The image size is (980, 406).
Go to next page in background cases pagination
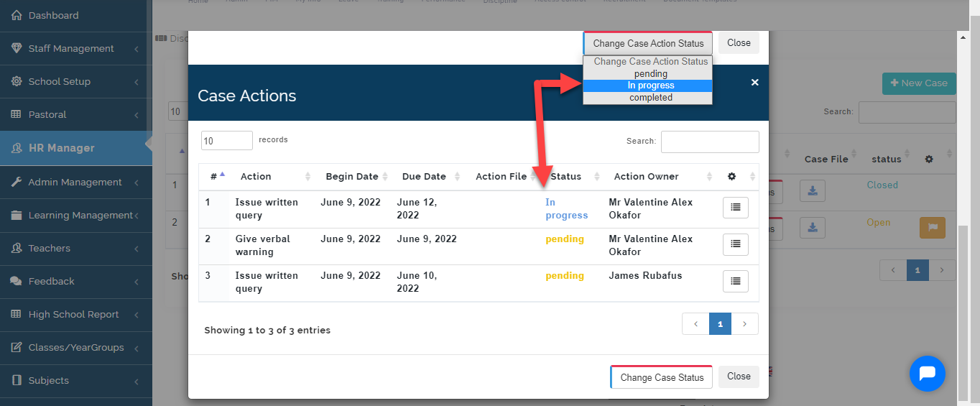(942, 270)
